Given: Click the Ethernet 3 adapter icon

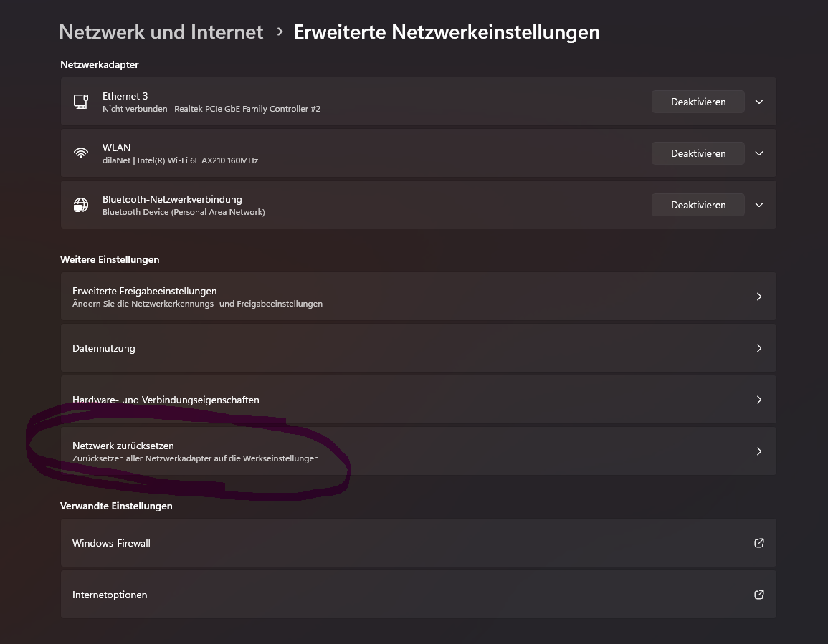Looking at the screenshot, I should (x=81, y=102).
